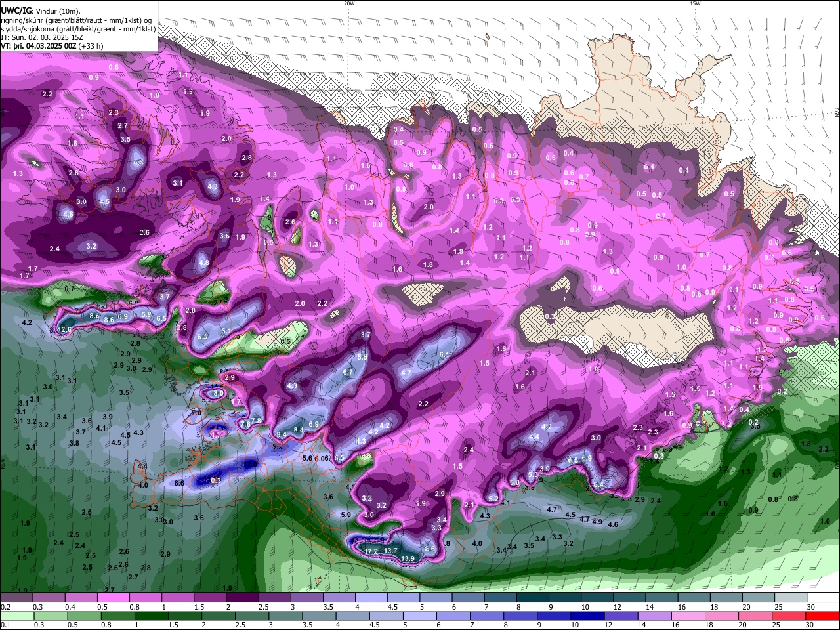Click the "slydda/snjókoma" description line
840x630 pixels.
(78, 29)
